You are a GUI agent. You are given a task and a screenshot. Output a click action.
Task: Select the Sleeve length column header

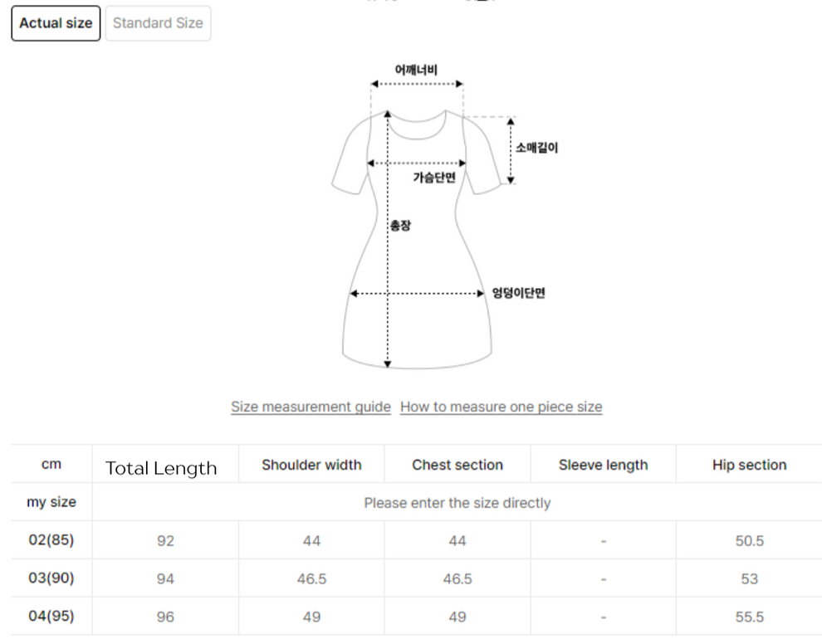603,465
